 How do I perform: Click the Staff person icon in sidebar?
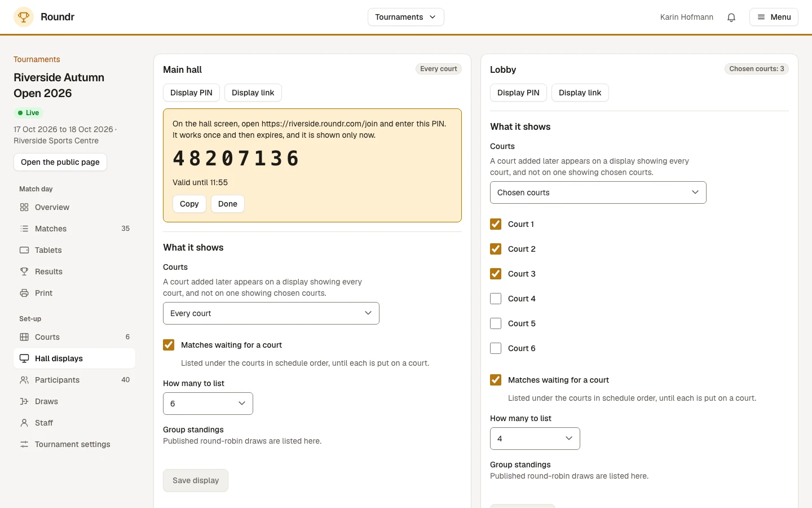coord(24,423)
